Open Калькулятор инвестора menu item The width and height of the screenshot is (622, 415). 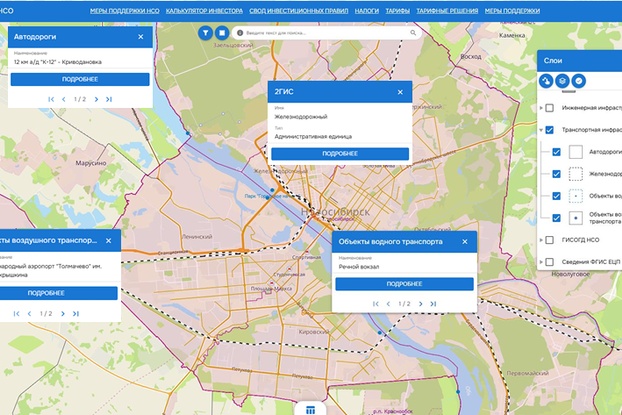tap(204, 11)
